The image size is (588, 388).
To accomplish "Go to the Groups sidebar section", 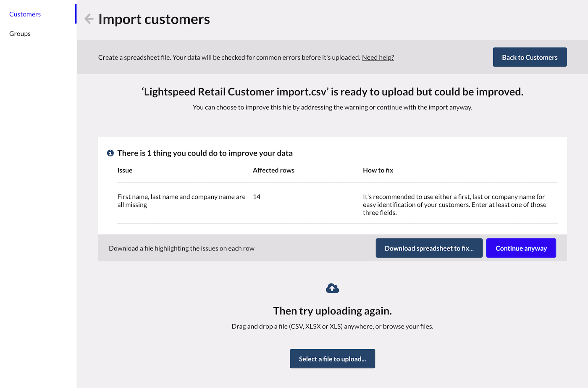I will pos(20,34).
